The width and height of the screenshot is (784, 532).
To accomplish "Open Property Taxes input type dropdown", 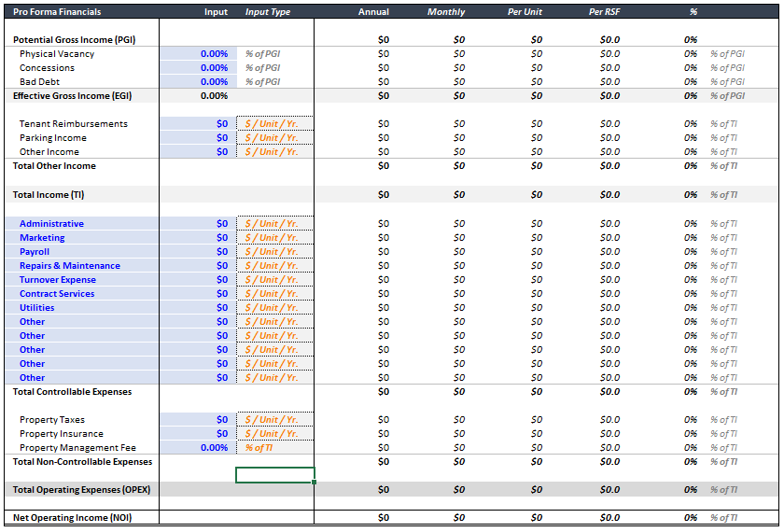I will [275, 419].
